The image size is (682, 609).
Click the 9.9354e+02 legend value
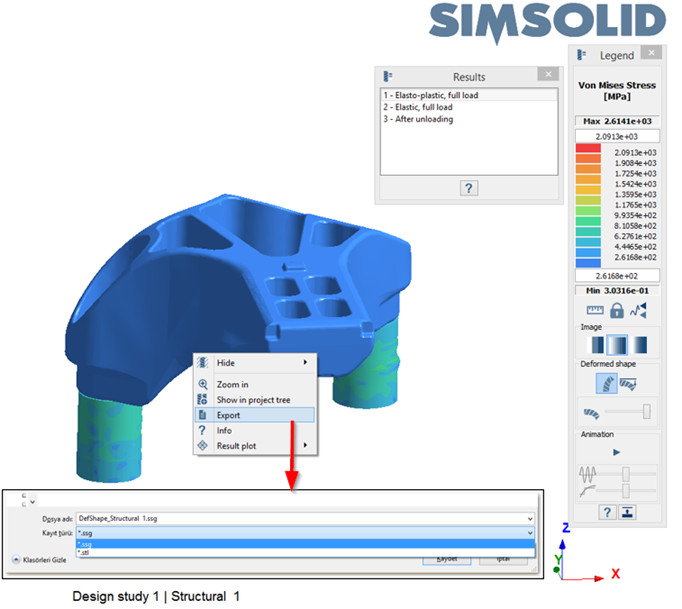[x=635, y=215]
